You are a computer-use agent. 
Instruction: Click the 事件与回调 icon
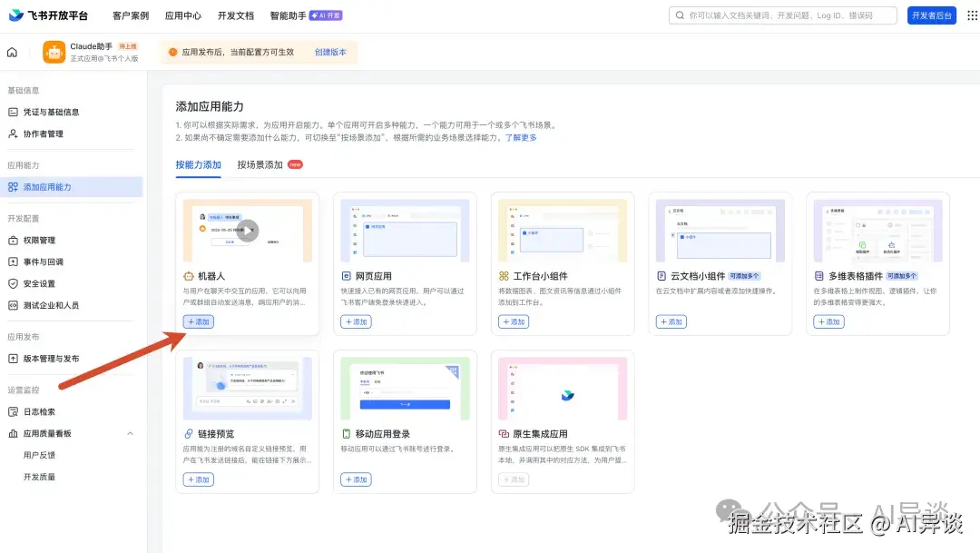13,262
